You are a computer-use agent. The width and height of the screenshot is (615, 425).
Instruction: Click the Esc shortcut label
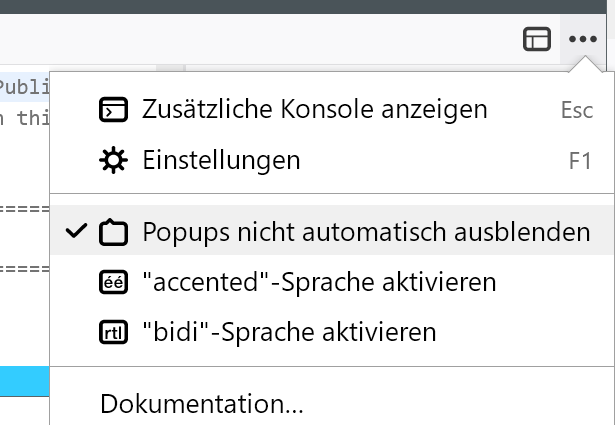[x=576, y=110]
